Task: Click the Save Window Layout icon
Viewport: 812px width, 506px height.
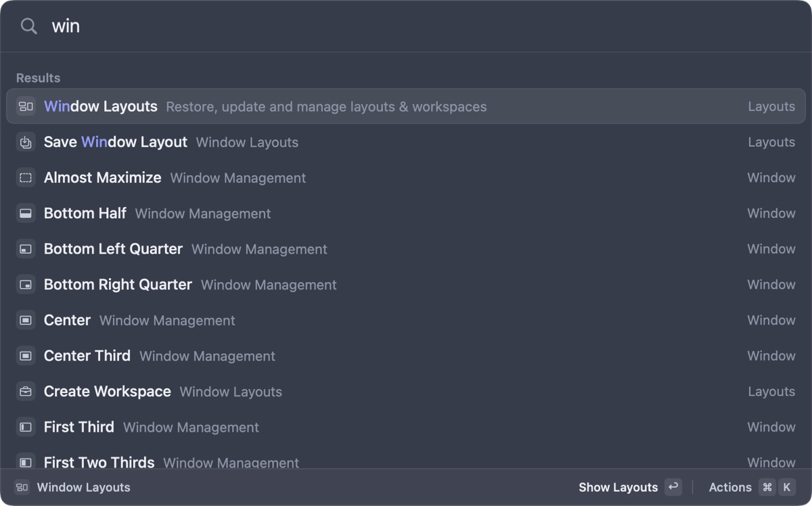Action: [x=26, y=142]
